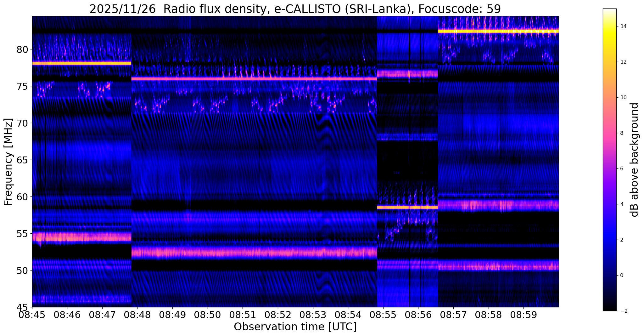Click the 08:47 time tick label
644x336 pixels.
point(102,315)
